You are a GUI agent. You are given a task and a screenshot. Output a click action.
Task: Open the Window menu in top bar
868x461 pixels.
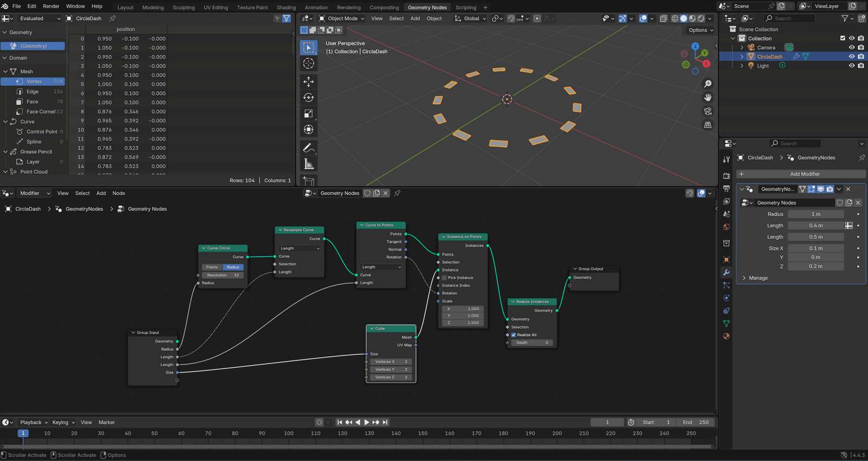[x=75, y=6]
